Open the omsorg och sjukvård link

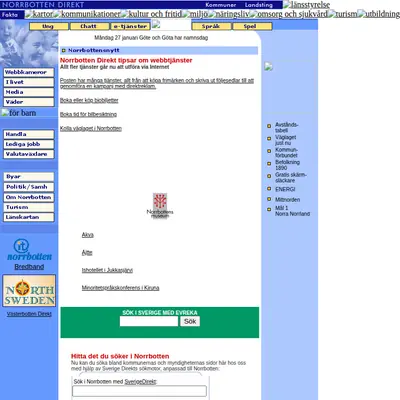[x=289, y=14]
